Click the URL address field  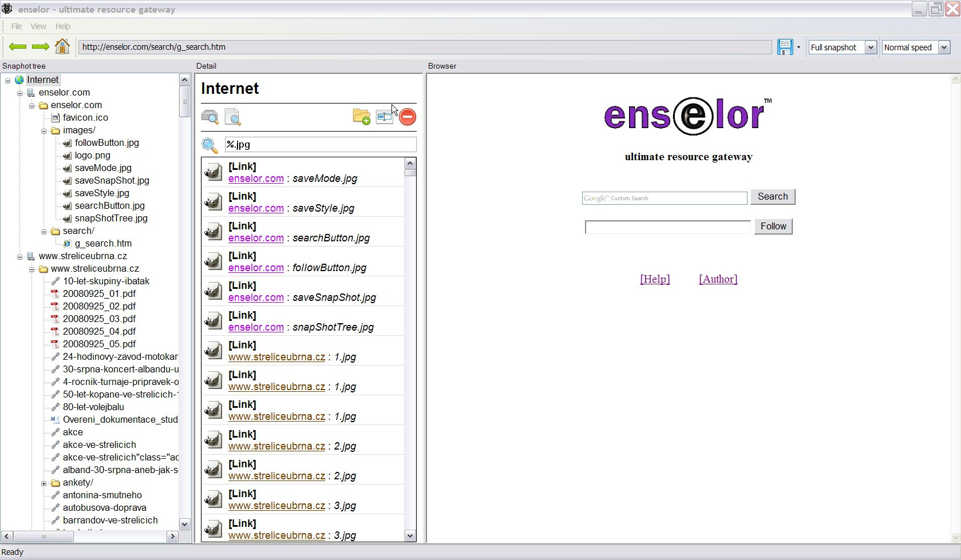(x=425, y=47)
